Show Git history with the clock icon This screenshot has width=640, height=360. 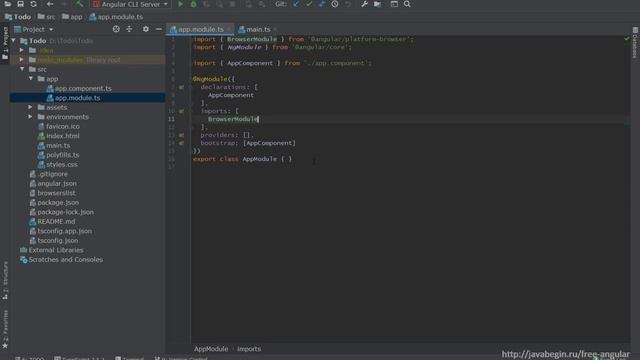click(335, 4)
